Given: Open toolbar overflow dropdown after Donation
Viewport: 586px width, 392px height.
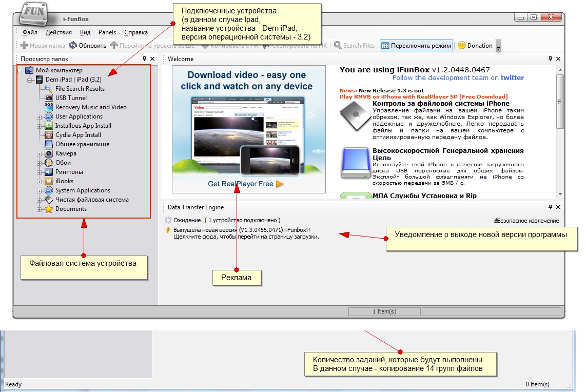Looking at the screenshot, I should (498, 46).
